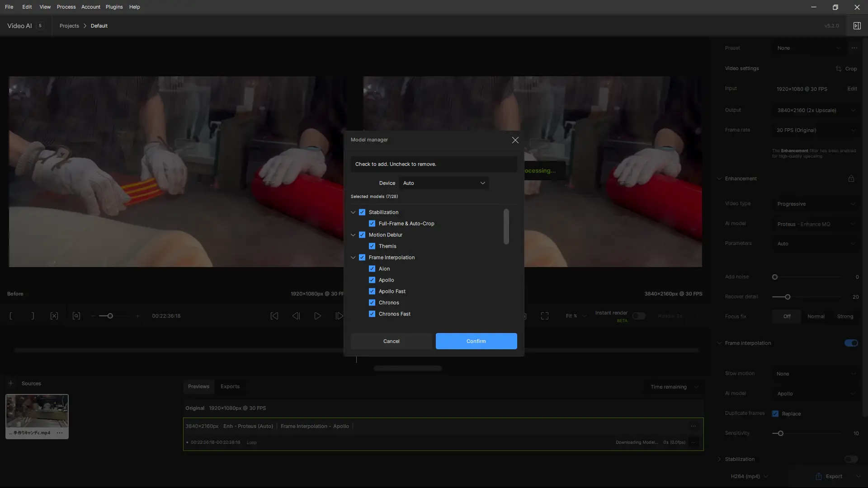Uncheck the Themis model checkbox
The width and height of the screenshot is (868, 488).
(x=372, y=246)
